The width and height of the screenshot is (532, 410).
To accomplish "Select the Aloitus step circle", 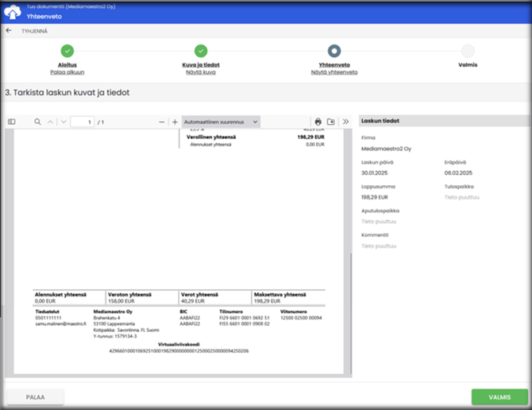I will [x=67, y=50].
